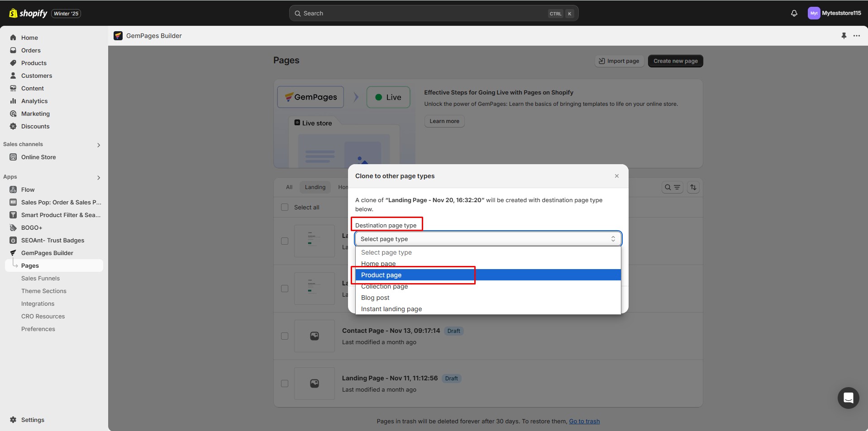Image resolution: width=868 pixels, height=431 pixels.
Task: Open the Myteststore115 account avatar
Action: [x=814, y=13]
